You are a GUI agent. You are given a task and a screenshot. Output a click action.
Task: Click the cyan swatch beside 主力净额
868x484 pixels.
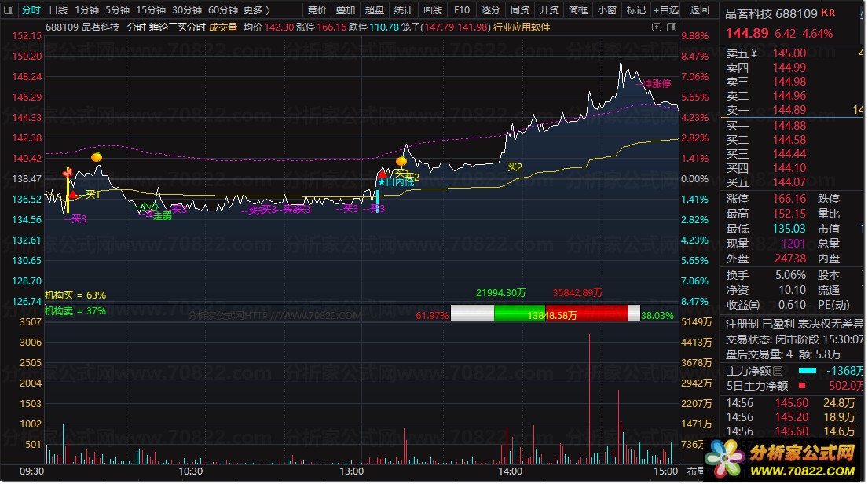point(808,371)
